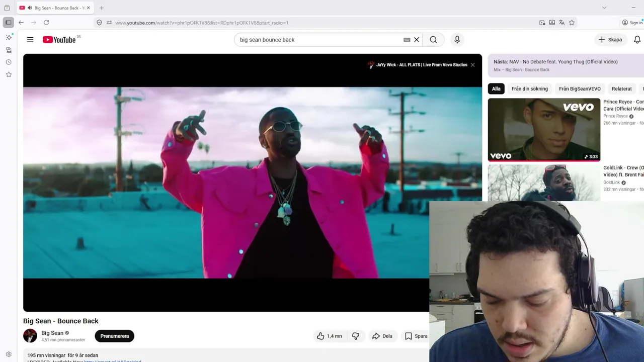Go forward with the browser forward arrow
The width and height of the screenshot is (644, 362).
point(34,23)
